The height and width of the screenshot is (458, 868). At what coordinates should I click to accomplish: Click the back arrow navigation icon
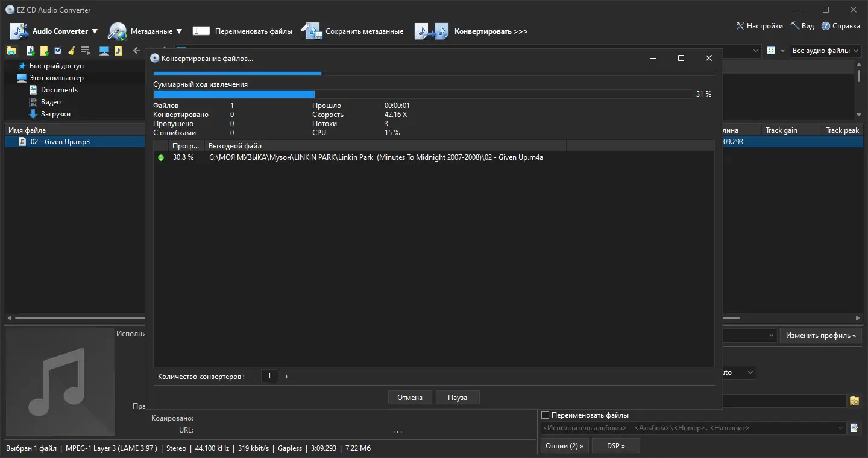pos(136,51)
